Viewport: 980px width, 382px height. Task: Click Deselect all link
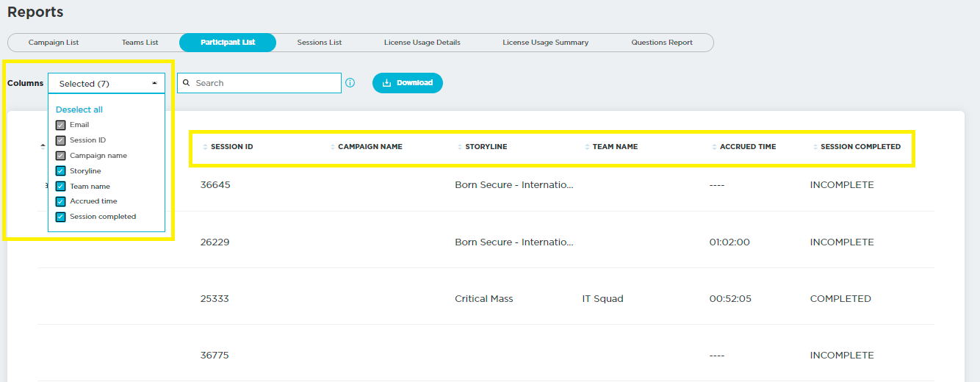pyautogui.click(x=79, y=109)
